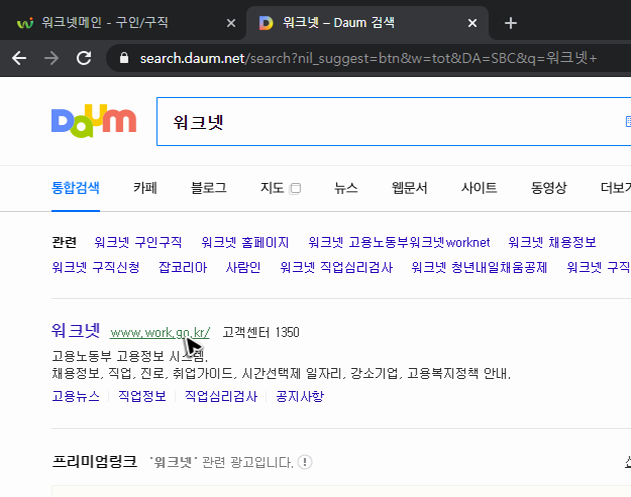Click related search 워크넷 직업심리검사
This screenshot has width=631, height=497.
coord(336,267)
